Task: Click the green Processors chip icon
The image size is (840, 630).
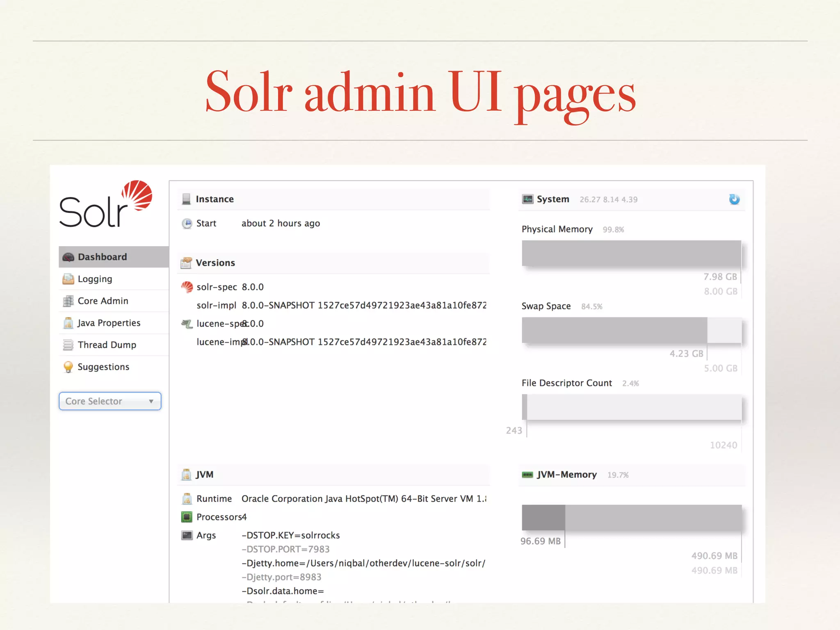Action: [187, 517]
